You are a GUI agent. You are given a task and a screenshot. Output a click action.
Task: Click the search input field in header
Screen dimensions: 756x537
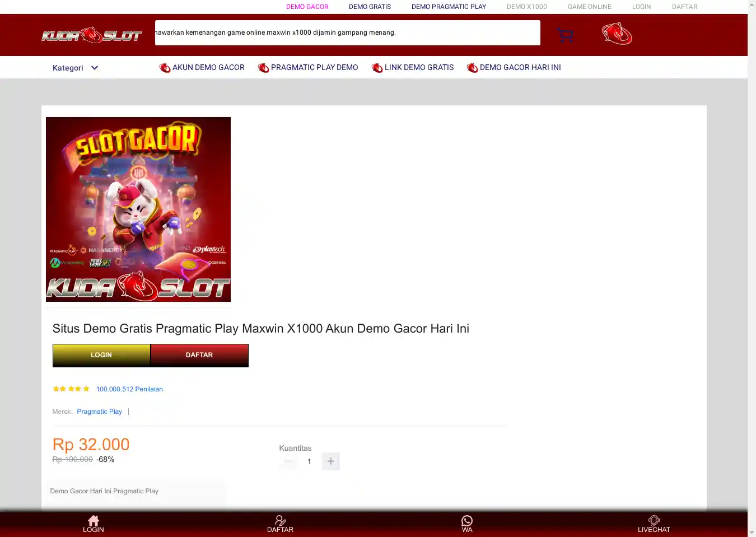pos(347,32)
